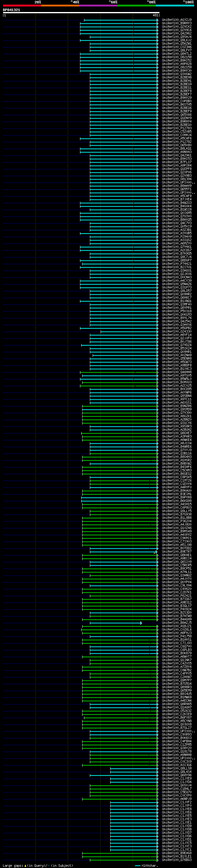
Task: Select label UniRef100_Q7V390
Action: coord(177,413)
